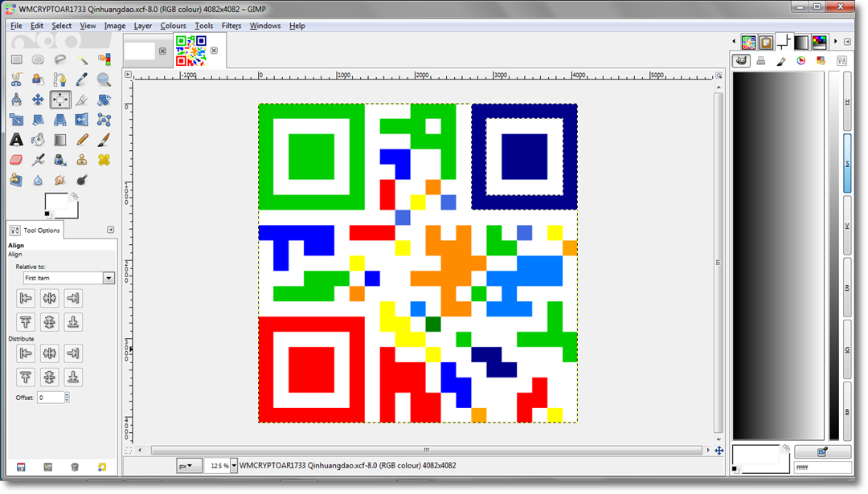Select the Perspective Clone tool
The height and width of the screenshot is (494, 868).
point(17,180)
